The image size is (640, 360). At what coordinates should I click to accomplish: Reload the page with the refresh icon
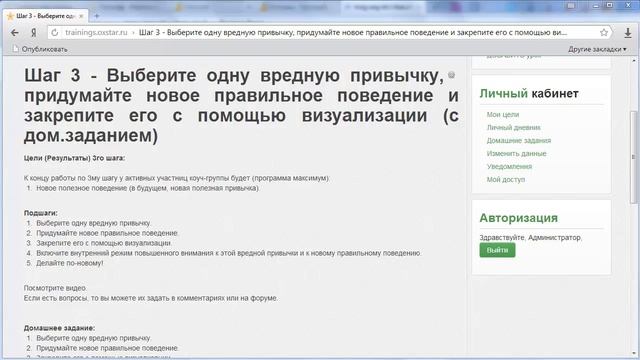pyautogui.click(x=55, y=33)
